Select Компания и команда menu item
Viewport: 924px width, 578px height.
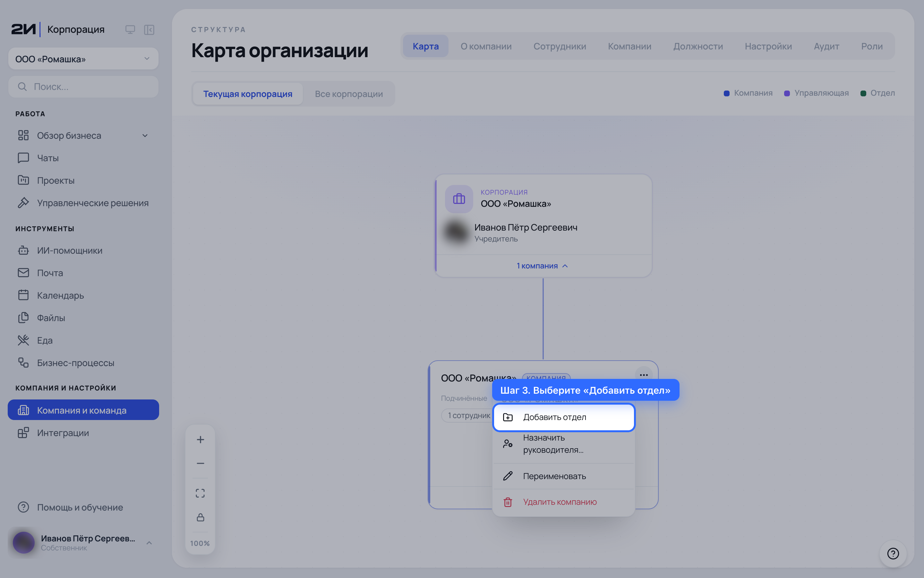(x=83, y=410)
